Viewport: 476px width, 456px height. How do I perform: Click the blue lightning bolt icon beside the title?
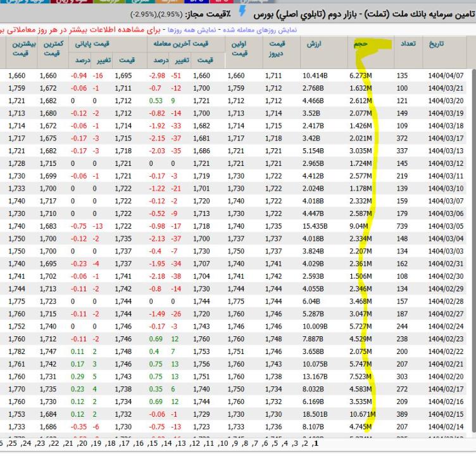pos(242,12)
